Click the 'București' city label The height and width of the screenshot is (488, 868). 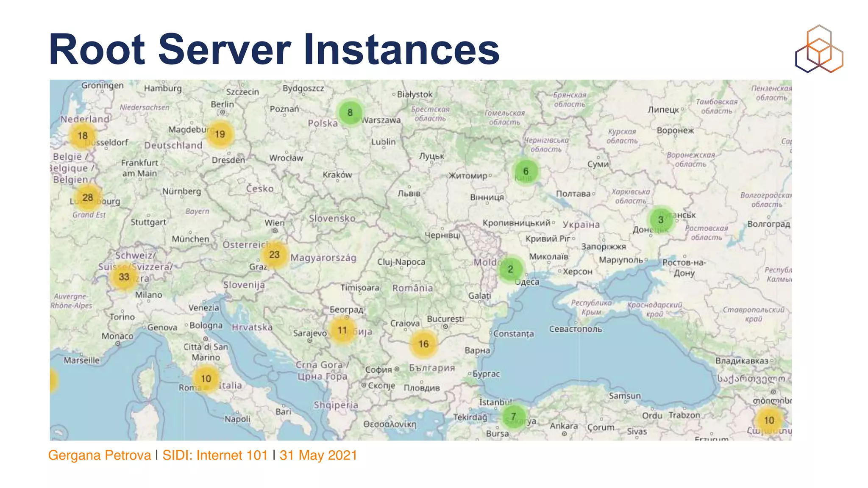[x=445, y=319]
